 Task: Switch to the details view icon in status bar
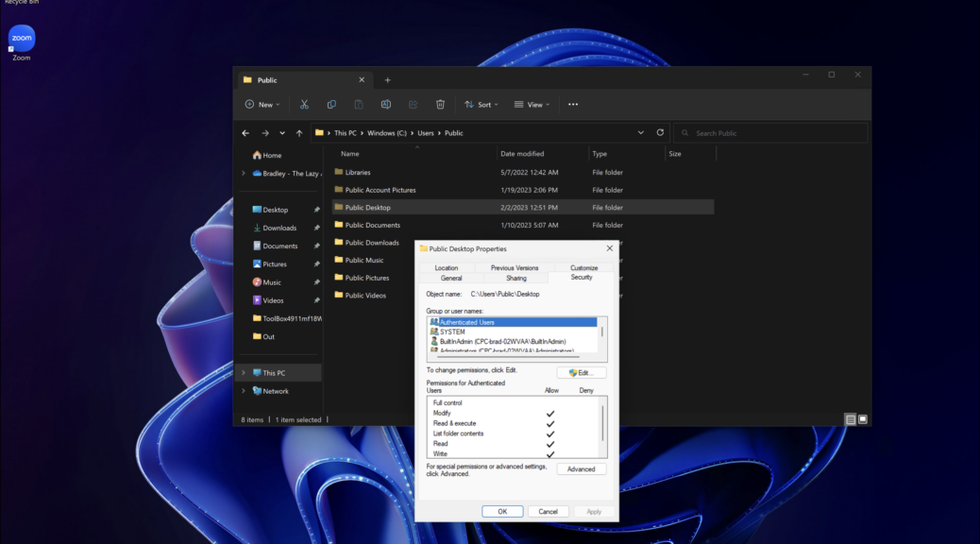click(x=851, y=419)
